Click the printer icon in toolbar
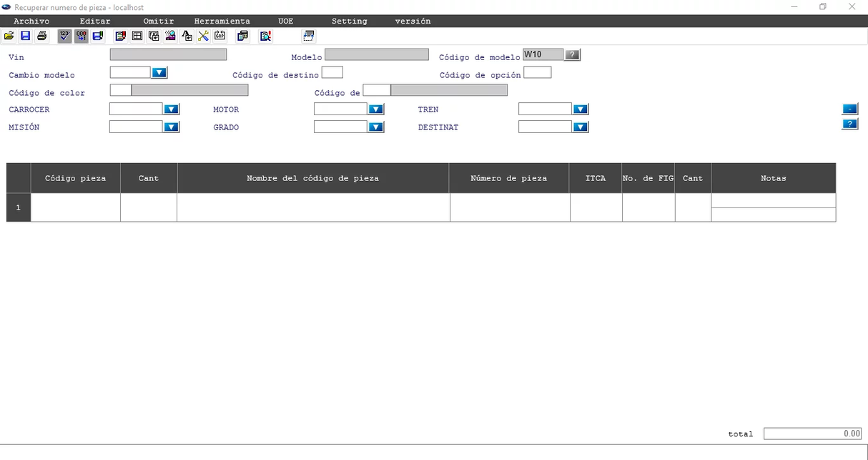The image size is (868, 460). pos(42,36)
